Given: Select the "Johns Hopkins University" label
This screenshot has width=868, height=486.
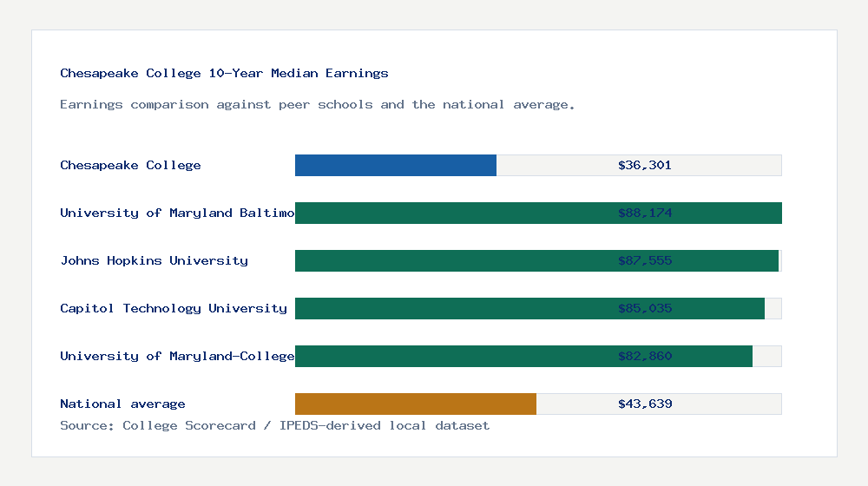Looking at the screenshot, I should [x=155, y=260].
